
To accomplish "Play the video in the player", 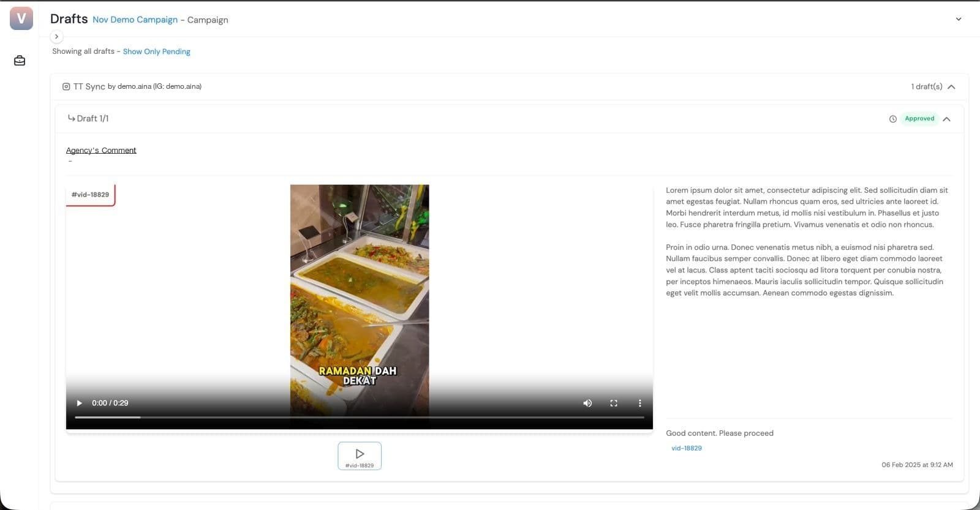I will point(79,403).
